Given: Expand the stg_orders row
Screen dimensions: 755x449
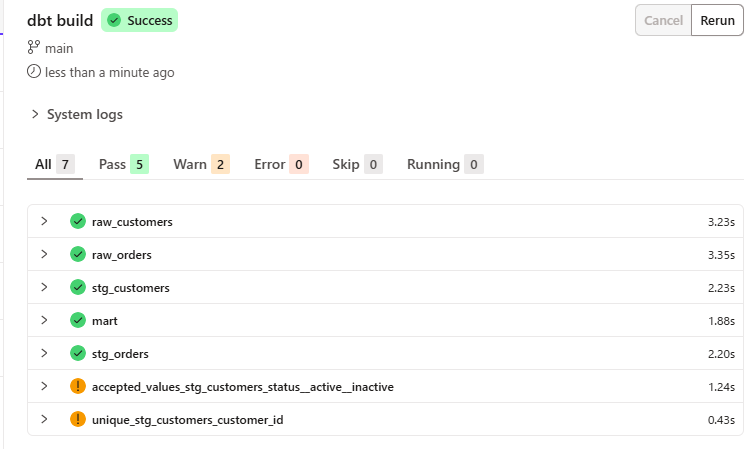Looking at the screenshot, I should pos(44,353).
